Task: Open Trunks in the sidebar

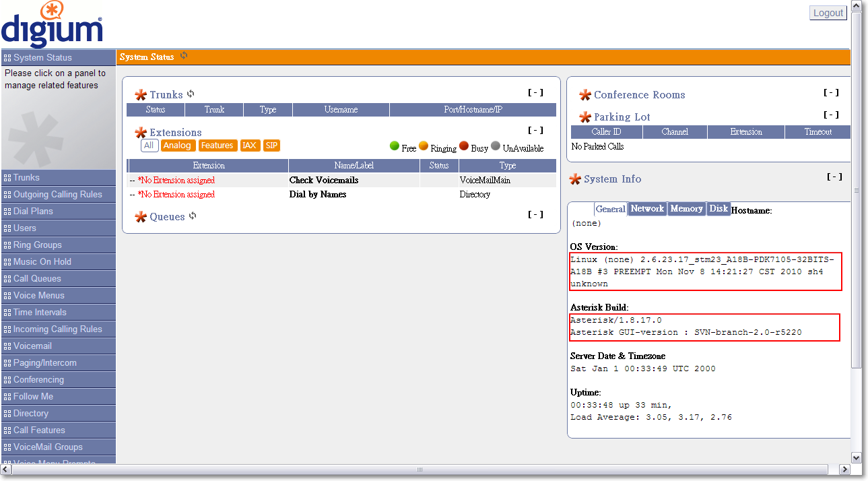Action: tap(58, 177)
